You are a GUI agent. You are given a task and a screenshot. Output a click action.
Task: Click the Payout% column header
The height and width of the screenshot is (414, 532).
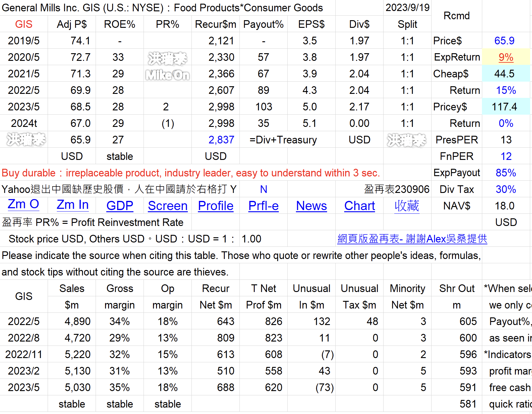pos(264,24)
